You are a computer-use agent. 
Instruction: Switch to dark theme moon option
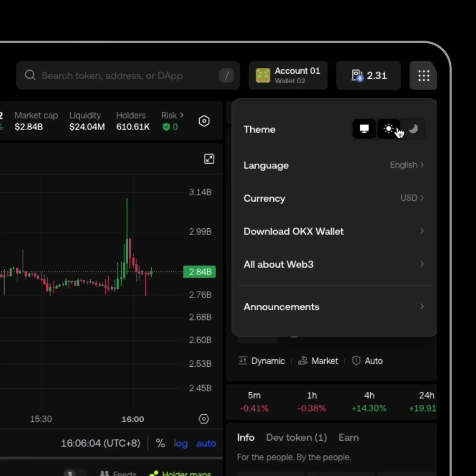(x=413, y=129)
